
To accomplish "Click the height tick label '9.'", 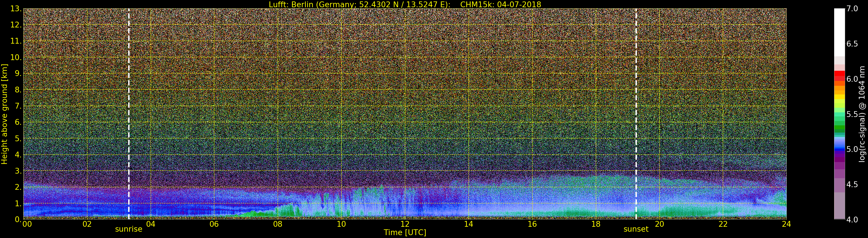I will (x=18, y=73).
